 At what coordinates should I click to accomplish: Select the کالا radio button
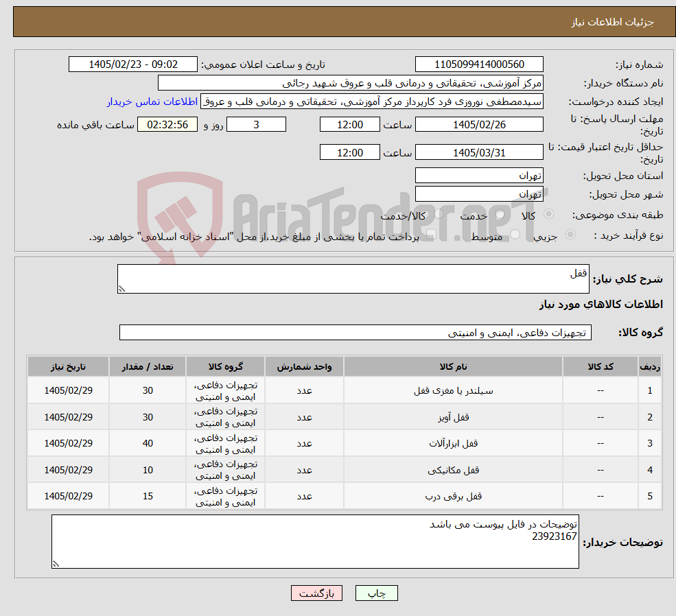pyautogui.click(x=549, y=213)
